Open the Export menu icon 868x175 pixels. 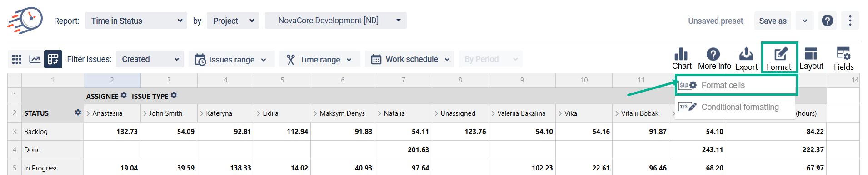[746, 54]
